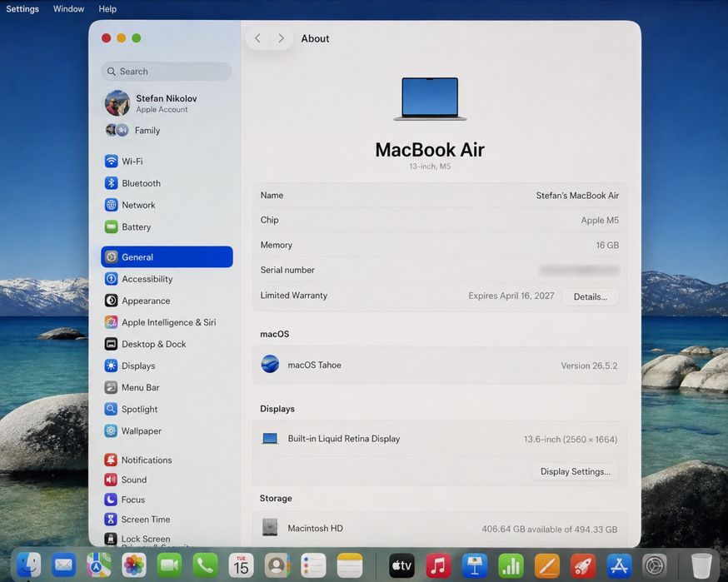Screen dimensions: 728x582
Task: Select Network in the sidebar
Action: 167,205
